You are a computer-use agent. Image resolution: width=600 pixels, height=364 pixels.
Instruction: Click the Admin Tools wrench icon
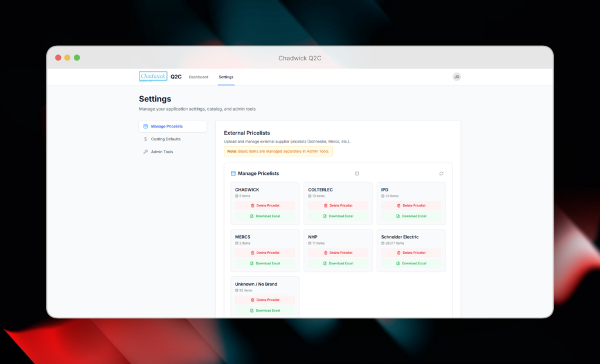coord(145,152)
